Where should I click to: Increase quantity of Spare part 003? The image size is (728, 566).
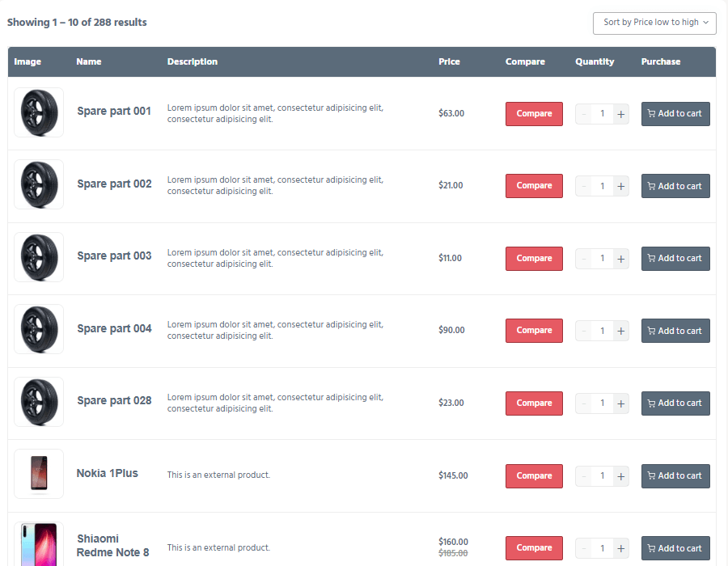[x=620, y=259]
